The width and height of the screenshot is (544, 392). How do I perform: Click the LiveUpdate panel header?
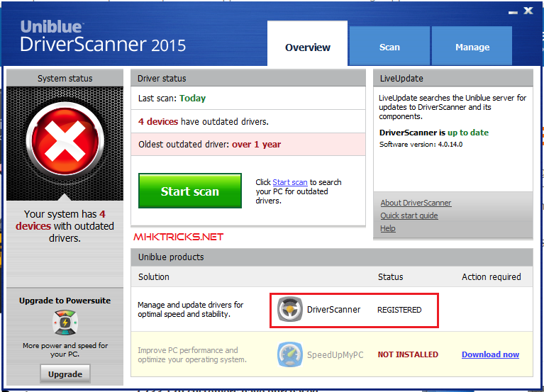453,79
